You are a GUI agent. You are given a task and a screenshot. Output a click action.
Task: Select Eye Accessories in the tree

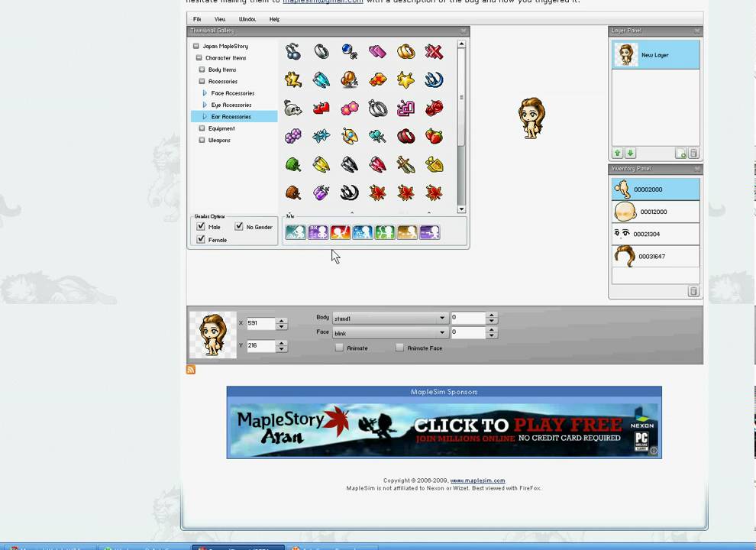coord(231,105)
